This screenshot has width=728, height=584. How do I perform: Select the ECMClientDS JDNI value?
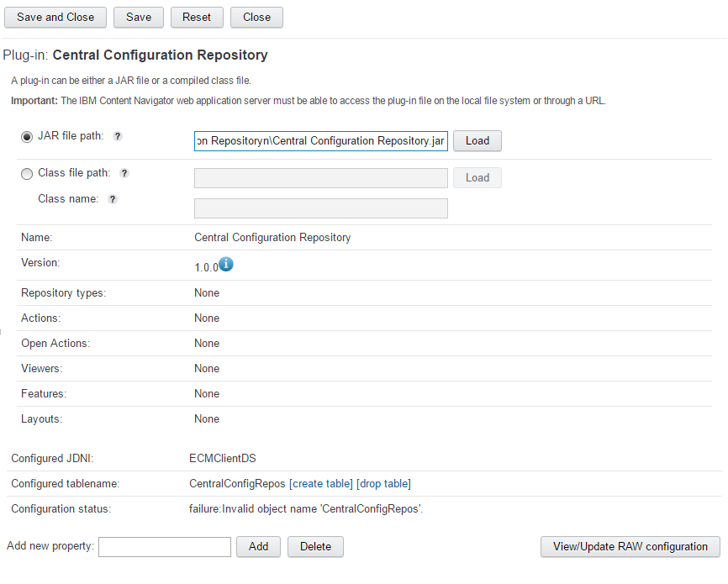click(223, 459)
